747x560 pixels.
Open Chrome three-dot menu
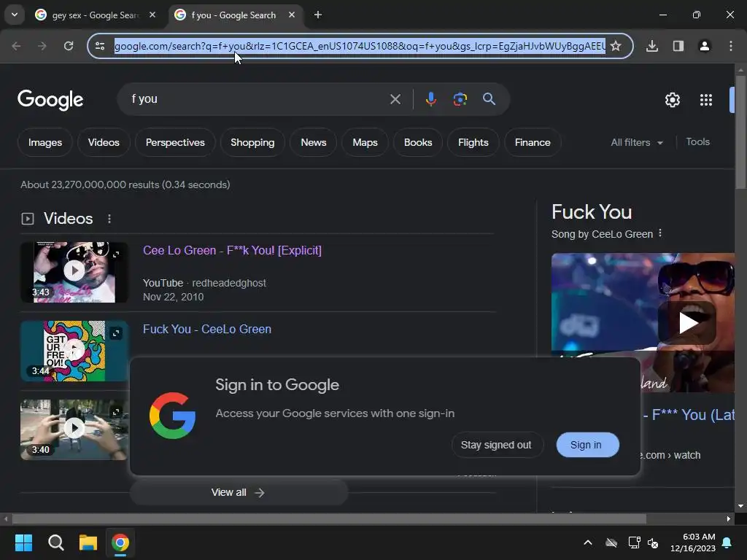[x=731, y=46]
